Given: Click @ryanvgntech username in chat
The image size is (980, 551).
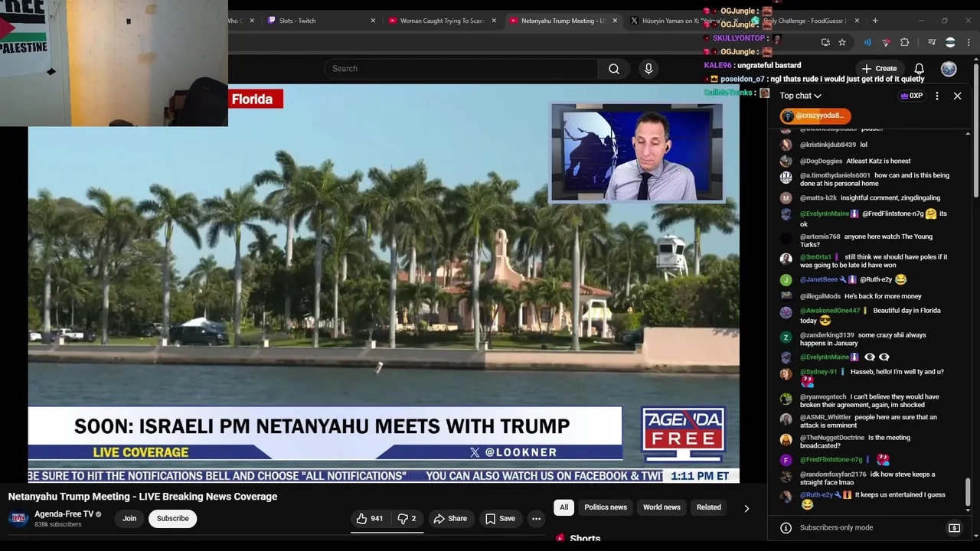Looking at the screenshot, I should click(x=823, y=397).
